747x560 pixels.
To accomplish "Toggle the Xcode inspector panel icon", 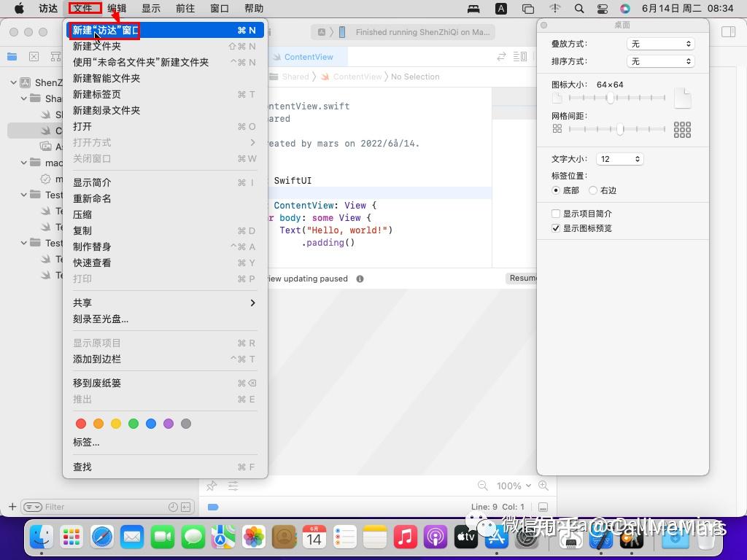I will point(729,32).
